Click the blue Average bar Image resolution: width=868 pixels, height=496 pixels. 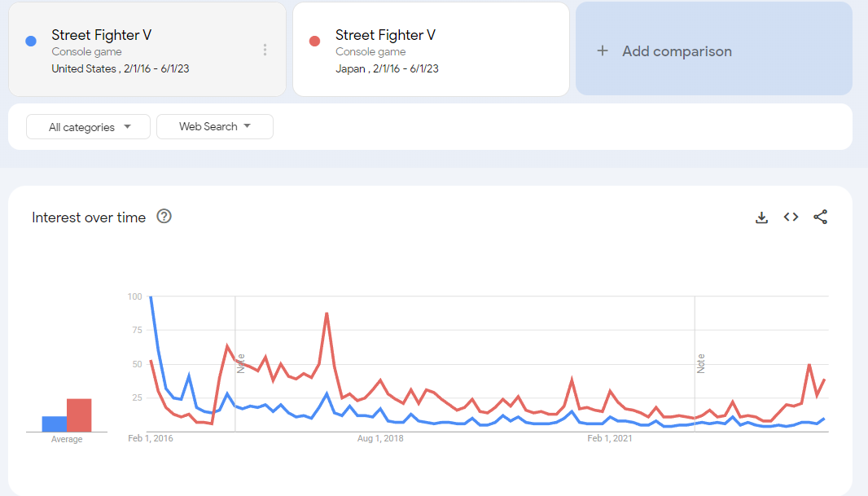[x=55, y=424]
